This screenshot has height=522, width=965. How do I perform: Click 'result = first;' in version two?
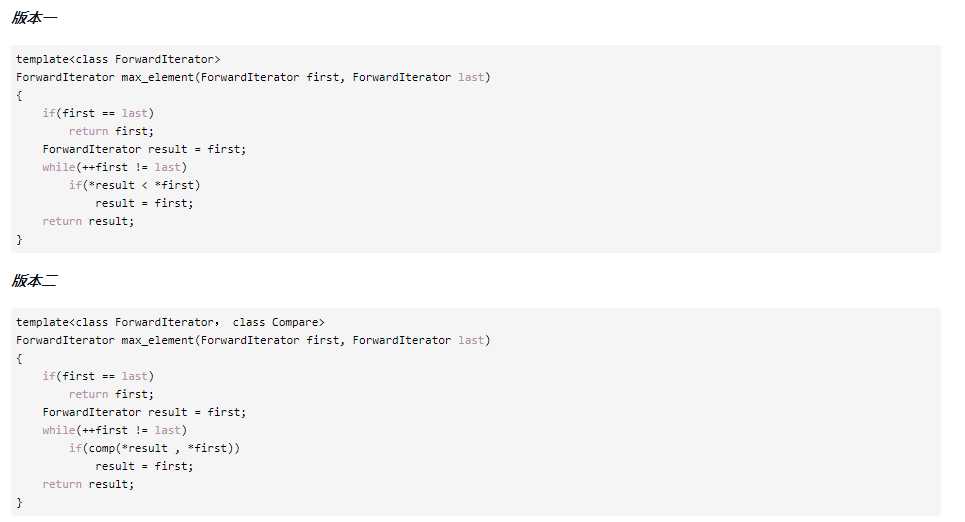pos(144,467)
